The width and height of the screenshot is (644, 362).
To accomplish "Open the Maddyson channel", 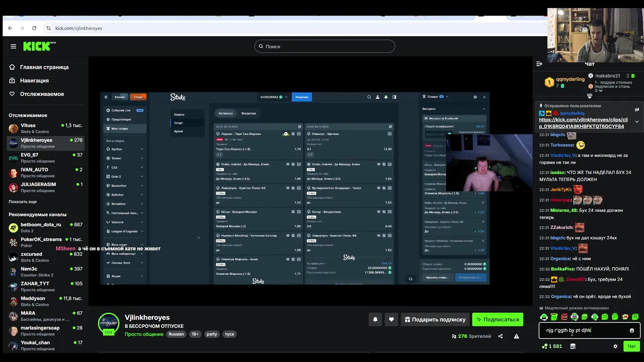I will point(45,301).
